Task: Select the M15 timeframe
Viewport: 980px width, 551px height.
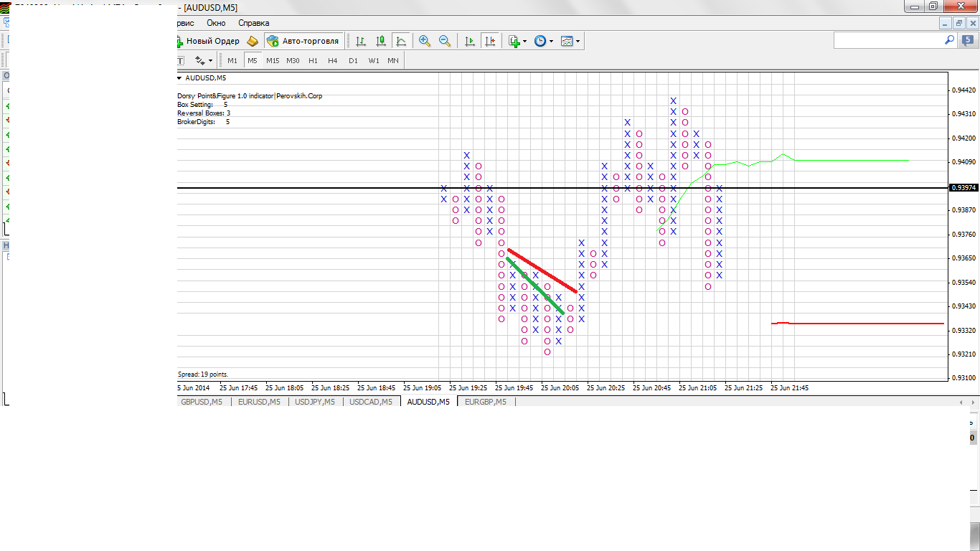Action: tap(273, 60)
